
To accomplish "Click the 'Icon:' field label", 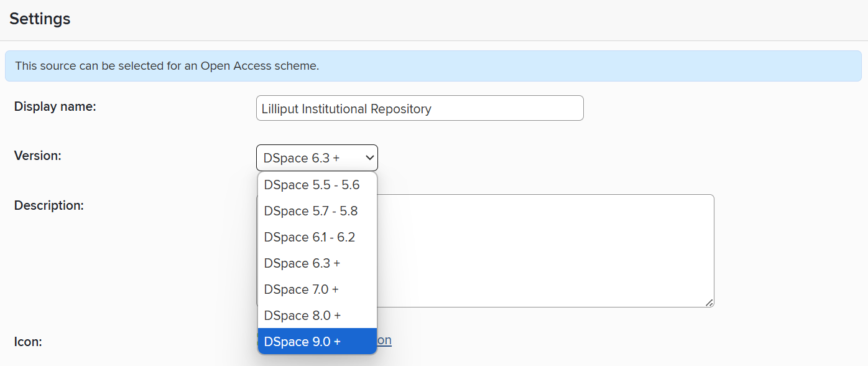I will click(28, 342).
